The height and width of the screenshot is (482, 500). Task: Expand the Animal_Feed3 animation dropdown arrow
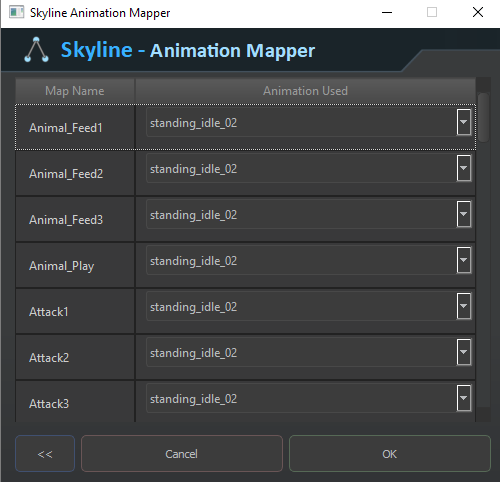pos(464,214)
